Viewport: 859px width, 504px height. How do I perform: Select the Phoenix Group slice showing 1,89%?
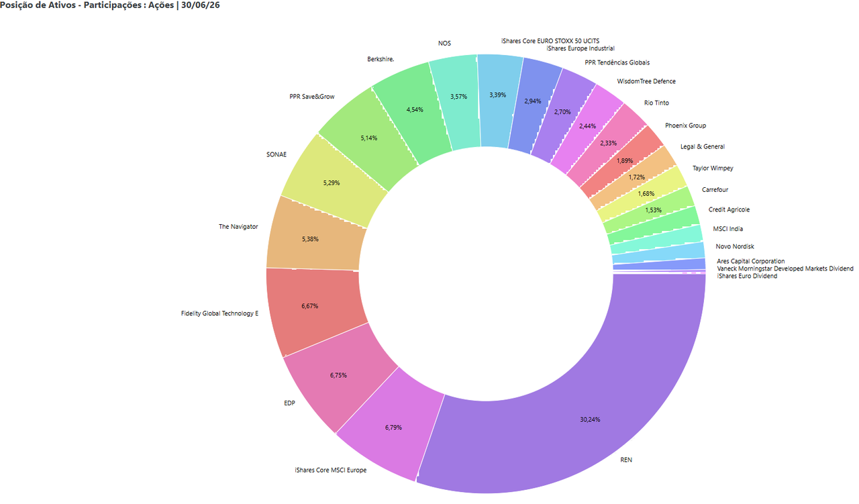(625, 160)
